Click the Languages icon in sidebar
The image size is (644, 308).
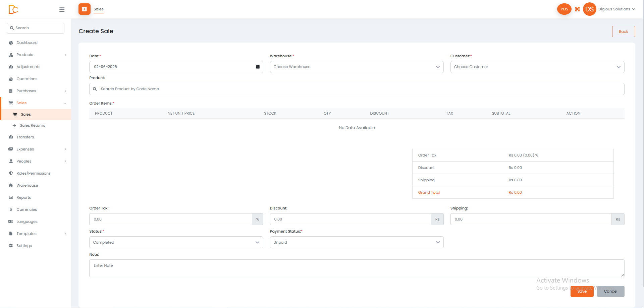click(11, 222)
